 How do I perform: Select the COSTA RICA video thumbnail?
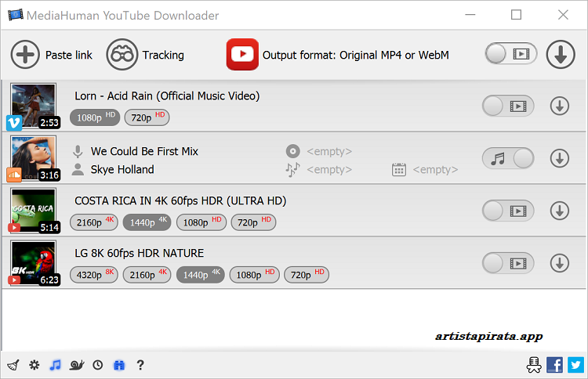[x=34, y=211]
